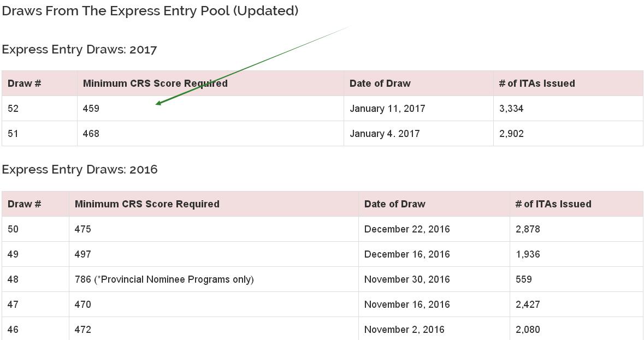644x340 pixels.
Task: Select the 'Express Entry Draws: 2016' heading
Action: (80, 170)
